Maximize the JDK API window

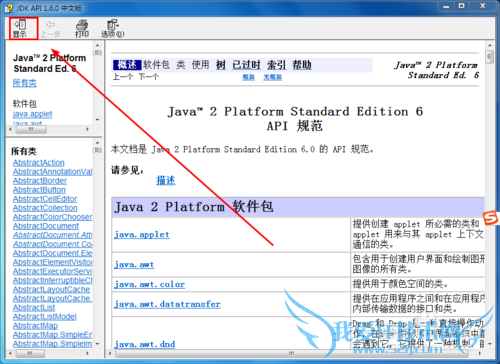(x=461, y=6)
